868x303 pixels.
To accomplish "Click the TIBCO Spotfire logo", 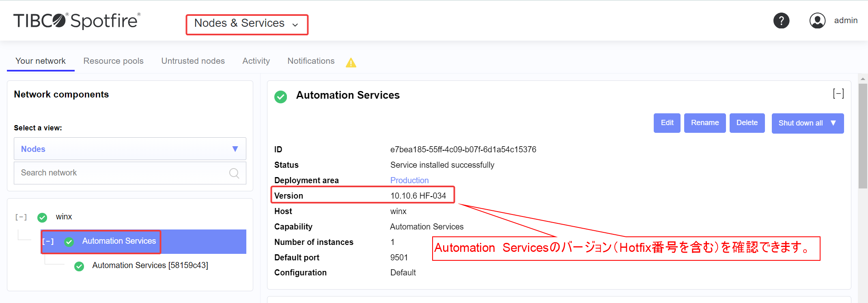I will 77,21.
